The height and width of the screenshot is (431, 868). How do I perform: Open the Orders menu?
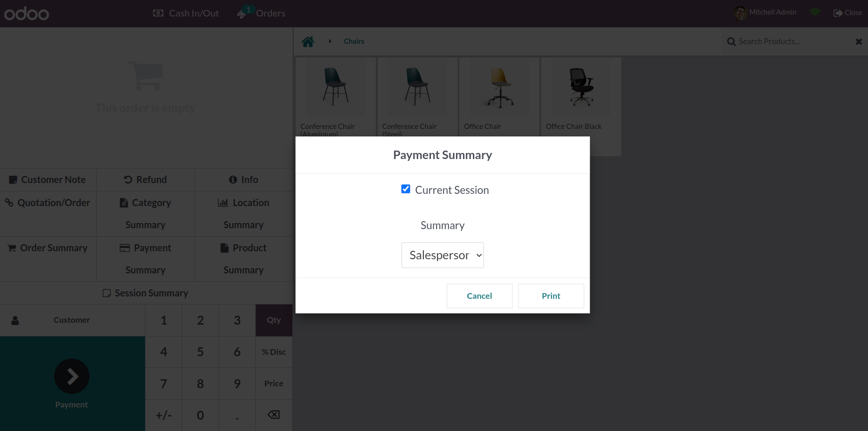(x=262, y=13)
